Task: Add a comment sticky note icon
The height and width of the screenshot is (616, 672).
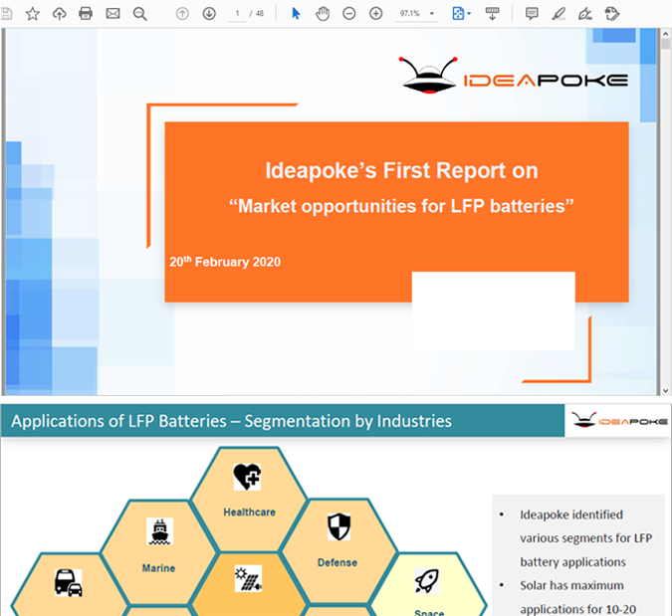Action: 532,14
